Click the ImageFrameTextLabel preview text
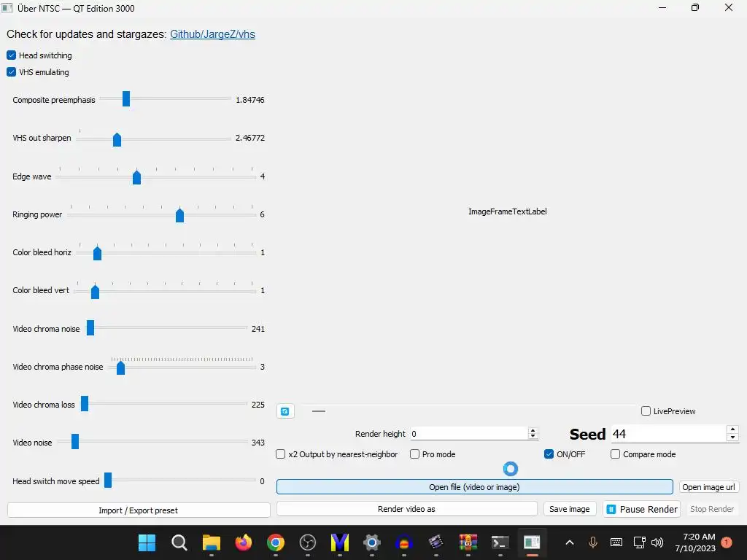This screenshot has width=747, height=560. [508, 211]
